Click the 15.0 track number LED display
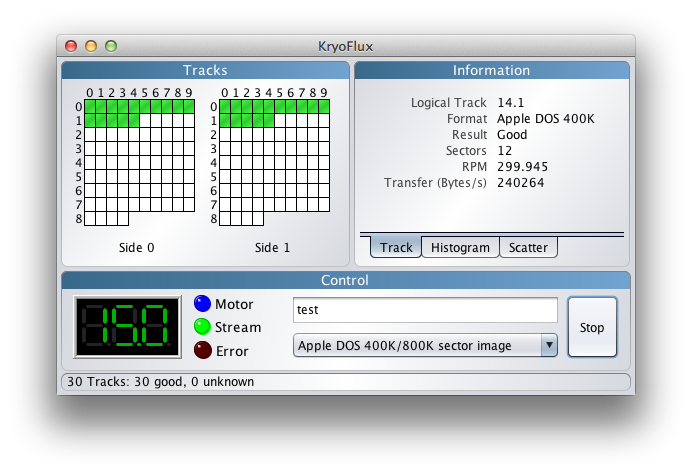 pos(128,327)
